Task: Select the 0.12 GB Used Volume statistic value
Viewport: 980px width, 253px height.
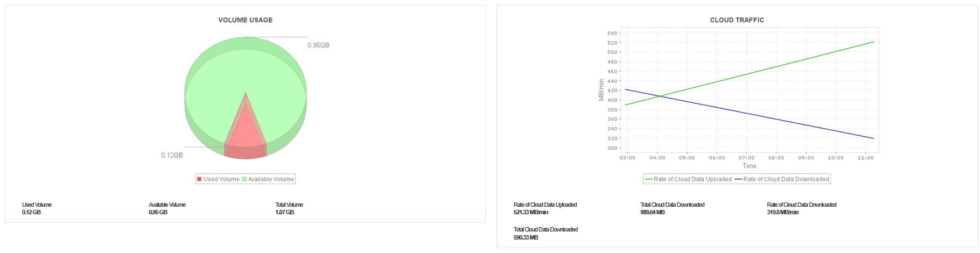Action: click(x=31, y=213)
